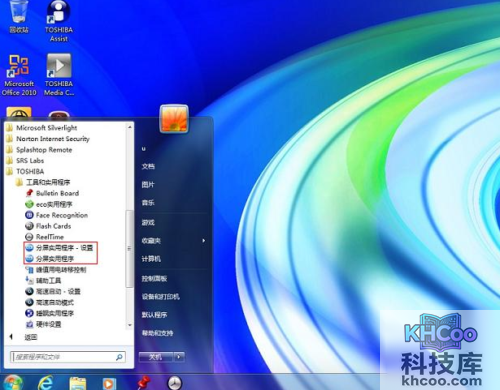
Task: Launch Flash Cards from the start menu
Action: (x=48, y=226)
